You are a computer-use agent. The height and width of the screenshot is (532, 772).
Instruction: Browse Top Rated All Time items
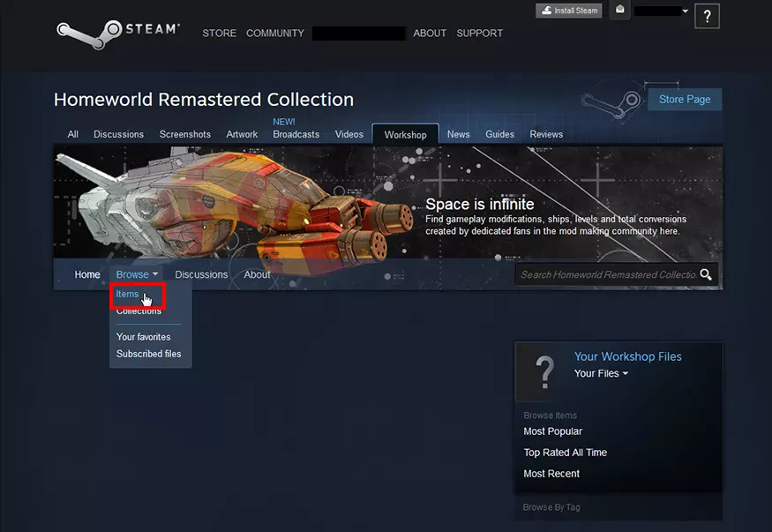tap(566, 453)
